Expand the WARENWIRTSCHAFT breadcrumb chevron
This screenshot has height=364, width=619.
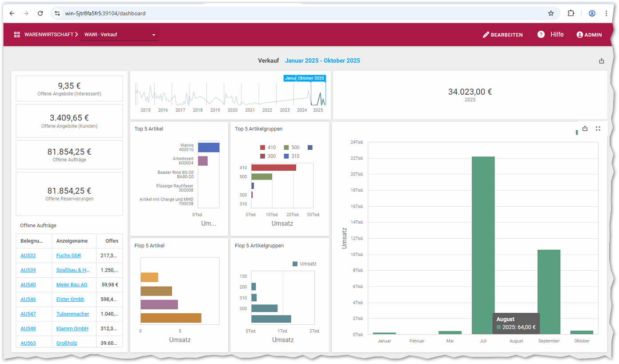point(76,34)
